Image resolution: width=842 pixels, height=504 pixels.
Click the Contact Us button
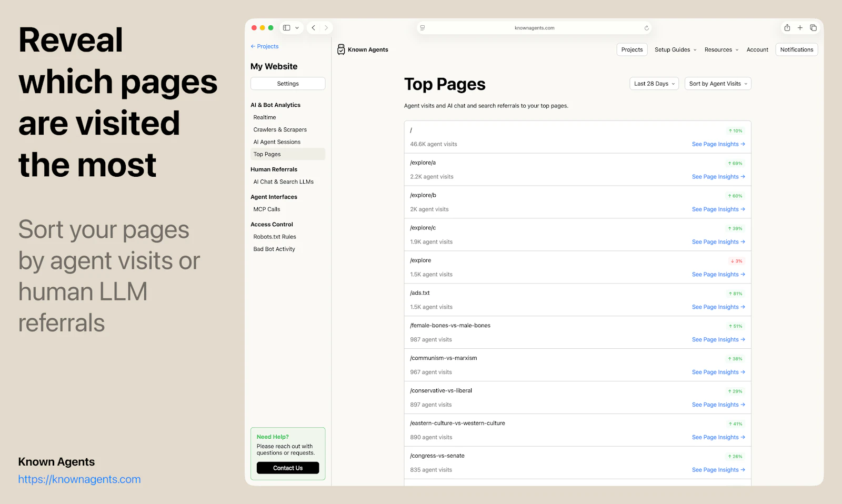pyautogui.click(x=288, y=468)
